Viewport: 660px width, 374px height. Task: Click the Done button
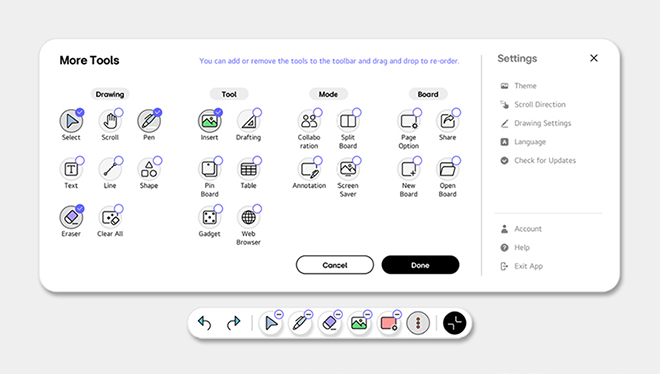420,265
